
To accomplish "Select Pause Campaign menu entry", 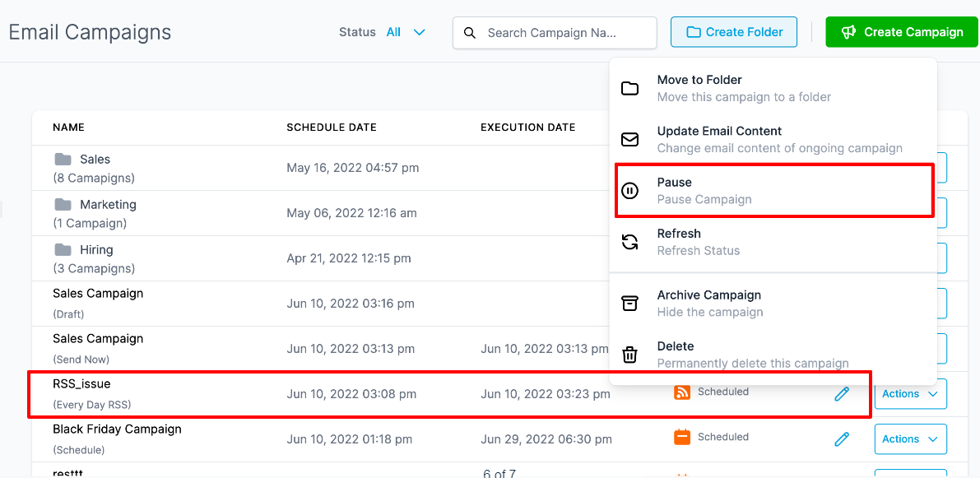I will [x=773, y=191].
